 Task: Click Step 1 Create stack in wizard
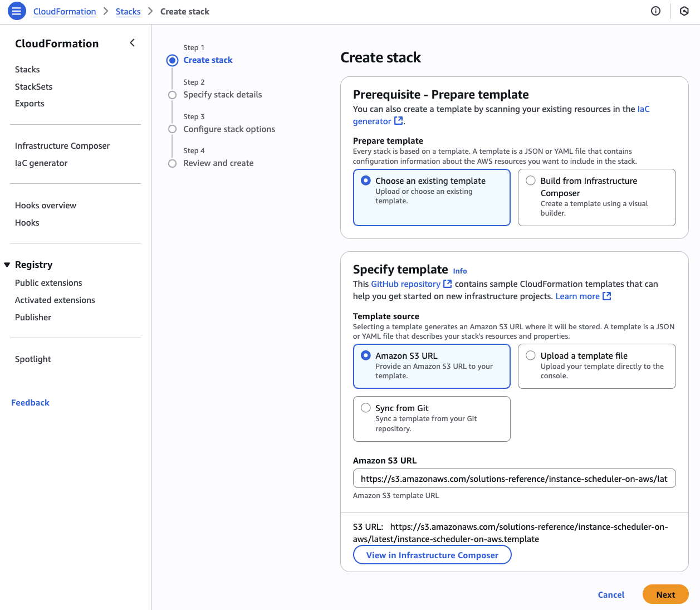click(208, 60)
